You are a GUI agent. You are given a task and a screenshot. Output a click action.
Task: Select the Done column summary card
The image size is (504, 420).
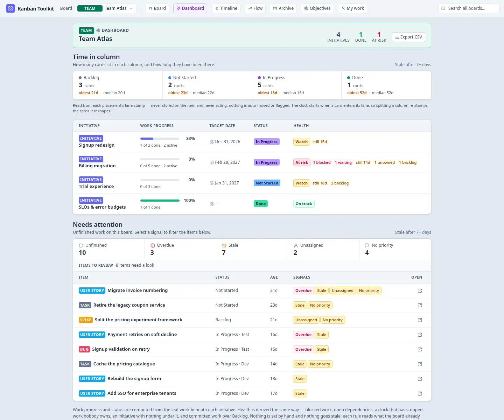point(386,85)
